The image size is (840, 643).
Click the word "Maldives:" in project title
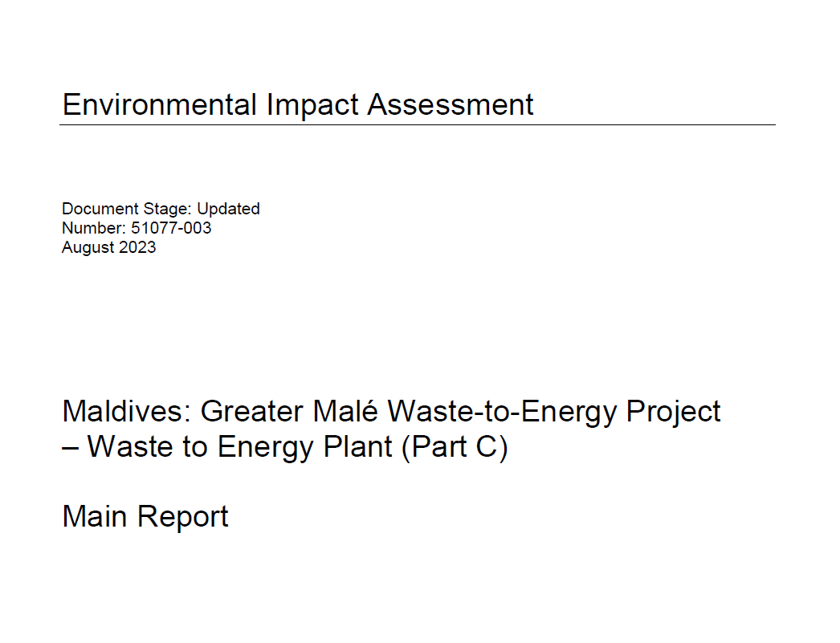coord(127,412)
